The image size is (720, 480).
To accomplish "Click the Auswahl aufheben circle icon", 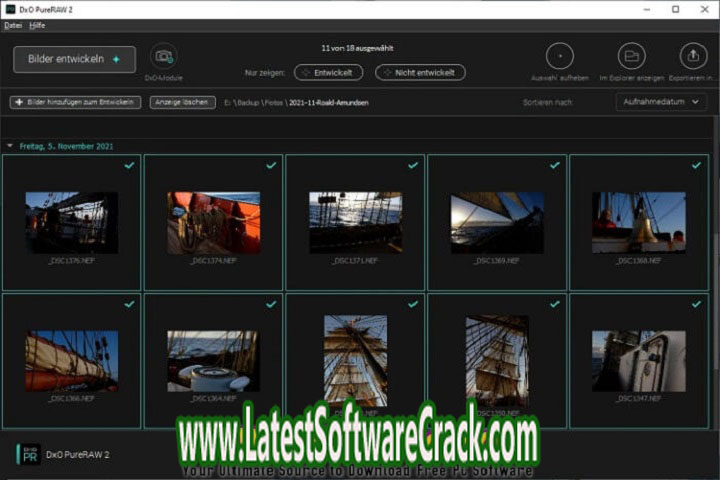I will (x=559, y=56).
